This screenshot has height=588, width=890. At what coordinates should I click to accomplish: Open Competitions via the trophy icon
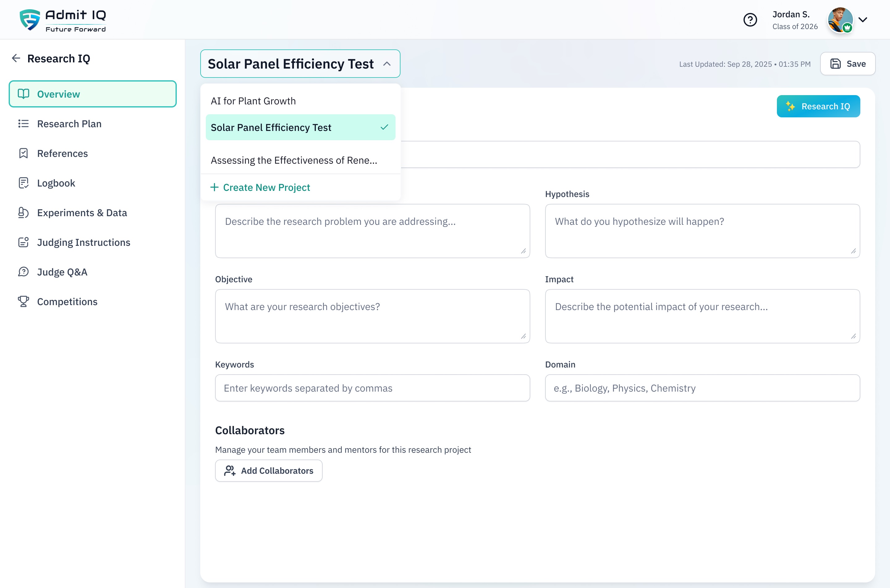[x=23, y=301]
